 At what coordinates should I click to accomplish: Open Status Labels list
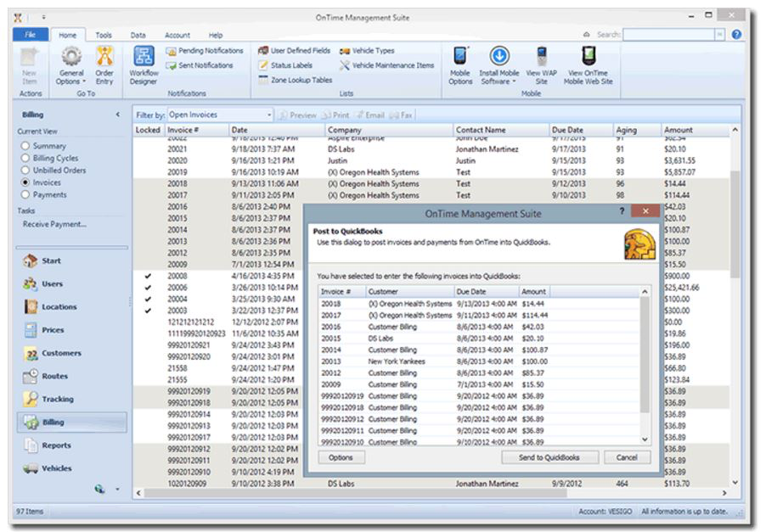(x=285, y=65)
